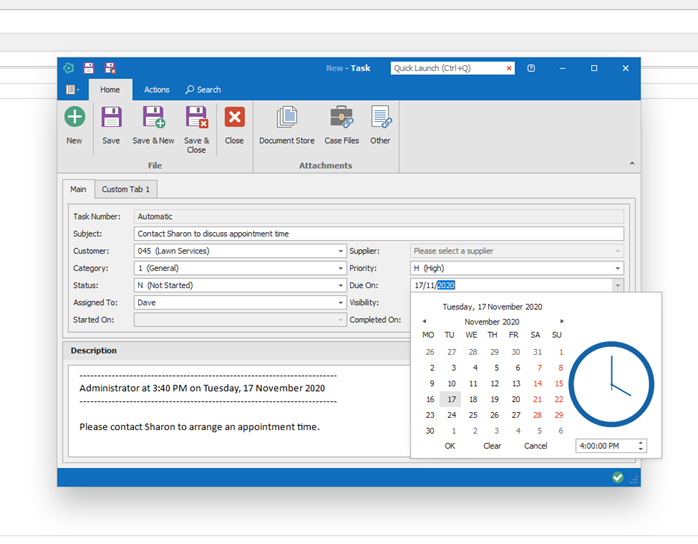Expand the Customer dropdown list

coord(341,251)
